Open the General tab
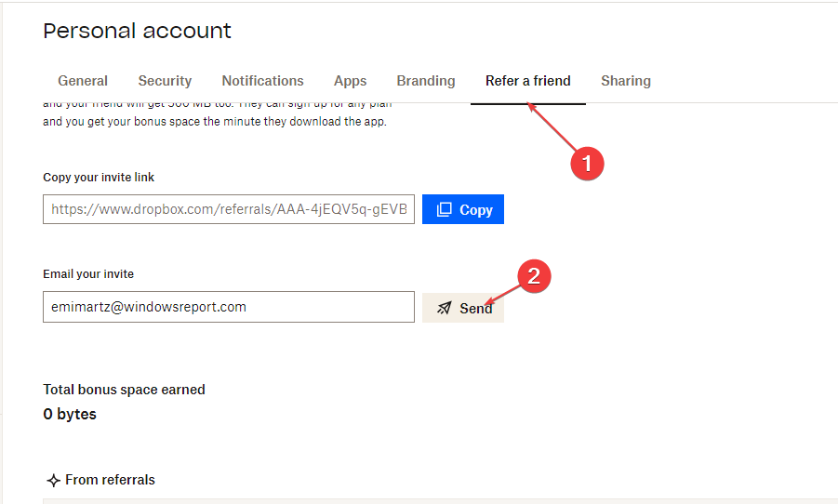The width and height of the screenshot is (838, 504). pyautogui.click(x=83, y=81)
